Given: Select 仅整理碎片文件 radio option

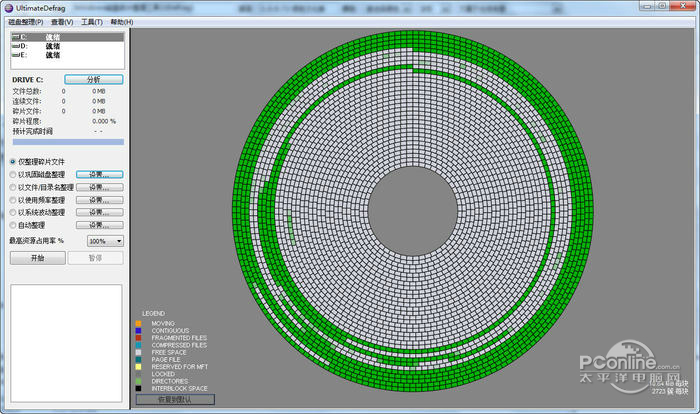Looking at the screenshot, I should coord(13,161).
